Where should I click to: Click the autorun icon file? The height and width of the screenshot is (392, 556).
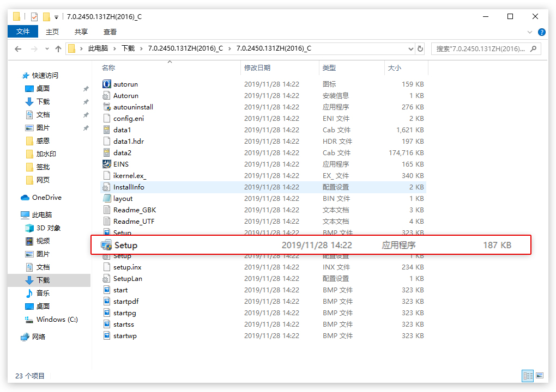pos(107,84)
